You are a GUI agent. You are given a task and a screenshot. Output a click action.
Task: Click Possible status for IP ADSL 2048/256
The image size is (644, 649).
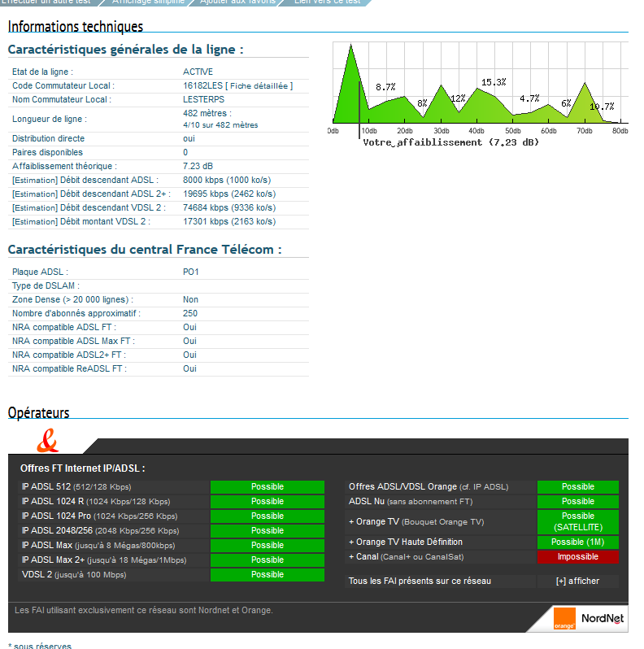[x=268, y=530]
